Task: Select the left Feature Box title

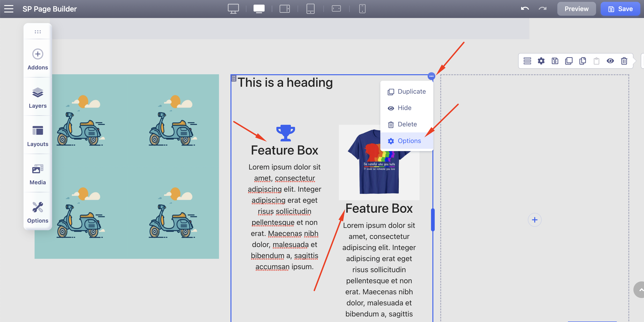Action: [x=284, y=150]
